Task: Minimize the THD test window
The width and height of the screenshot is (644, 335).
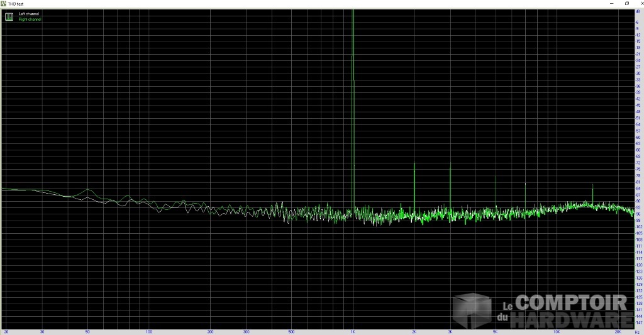Action: click(x=611, y=3)
